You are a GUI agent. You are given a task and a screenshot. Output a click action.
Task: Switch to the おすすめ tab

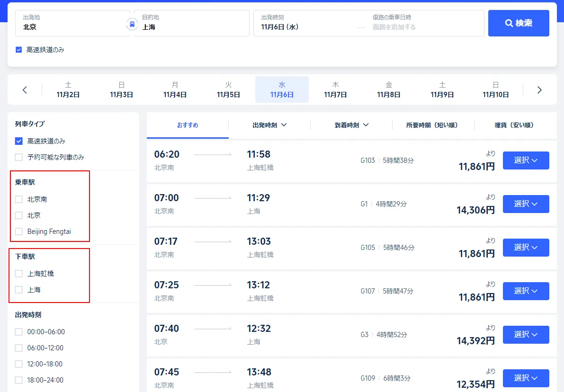tap(188, 125)
